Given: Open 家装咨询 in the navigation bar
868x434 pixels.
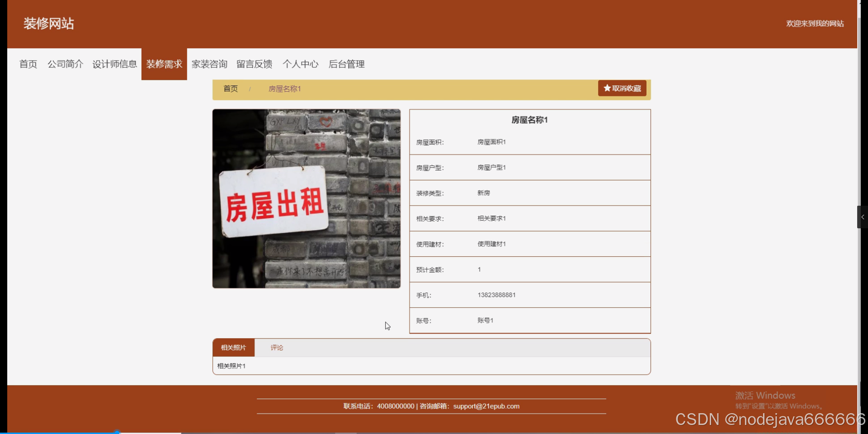Looking at the screenshot, I should (x=209, y=64).
